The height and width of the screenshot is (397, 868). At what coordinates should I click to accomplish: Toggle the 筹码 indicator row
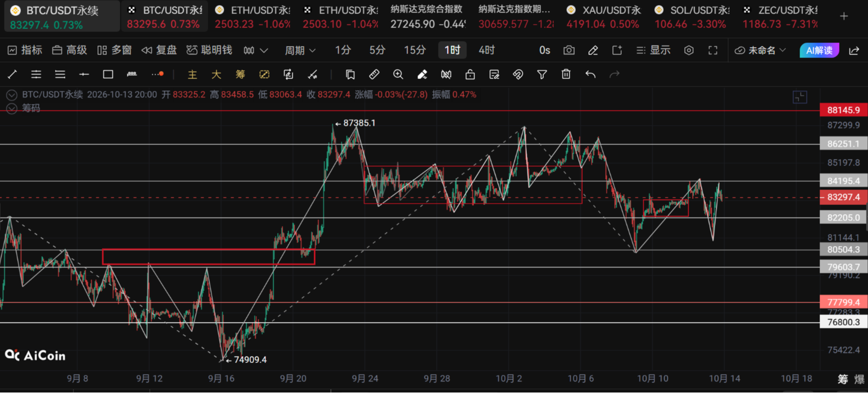coord(11,108)
